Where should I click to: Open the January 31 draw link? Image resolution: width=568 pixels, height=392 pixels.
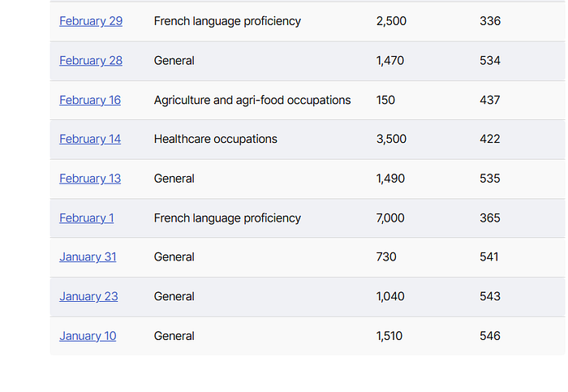[88, 256]
